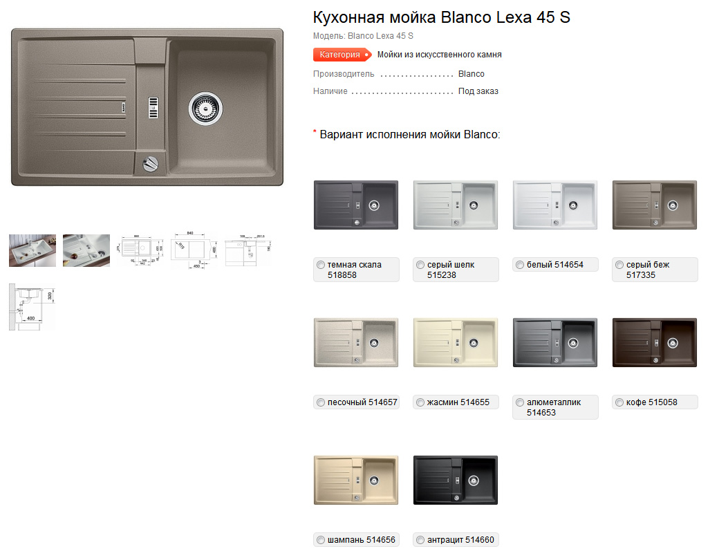Click the black anthracite sink swatch image

click(456, 480)
